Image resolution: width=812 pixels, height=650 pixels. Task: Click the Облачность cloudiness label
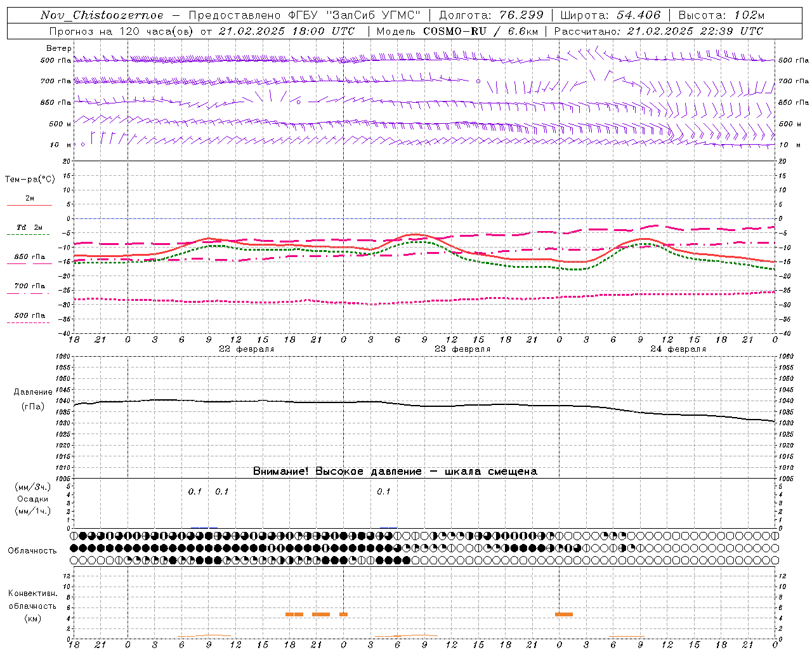point(32,551)
